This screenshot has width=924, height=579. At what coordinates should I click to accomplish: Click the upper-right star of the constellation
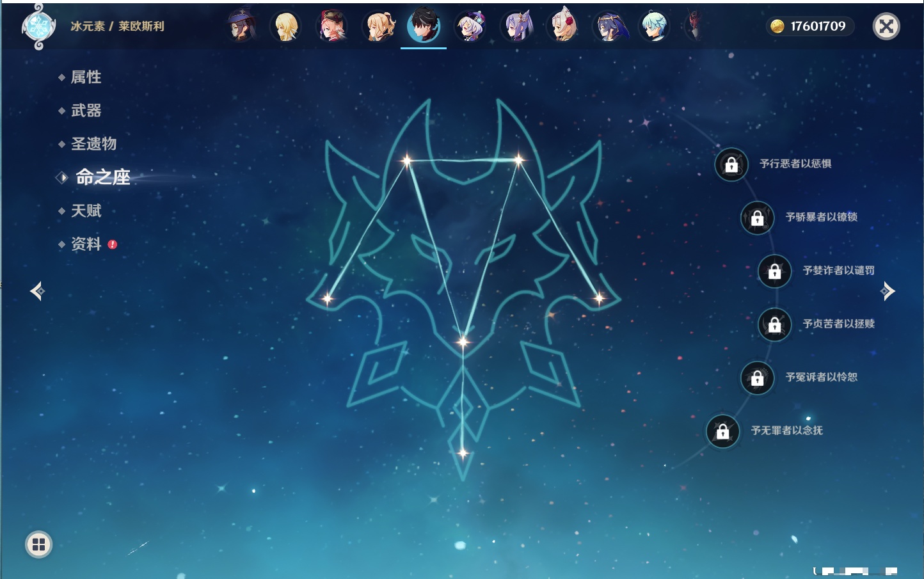518,159
